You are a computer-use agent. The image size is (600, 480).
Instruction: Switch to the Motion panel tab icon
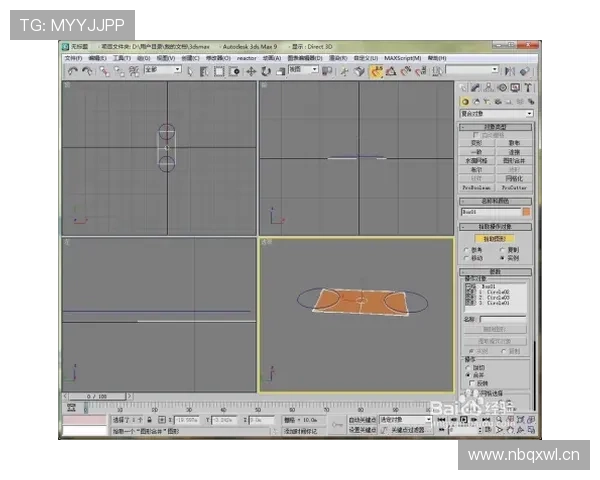[502, 88]
